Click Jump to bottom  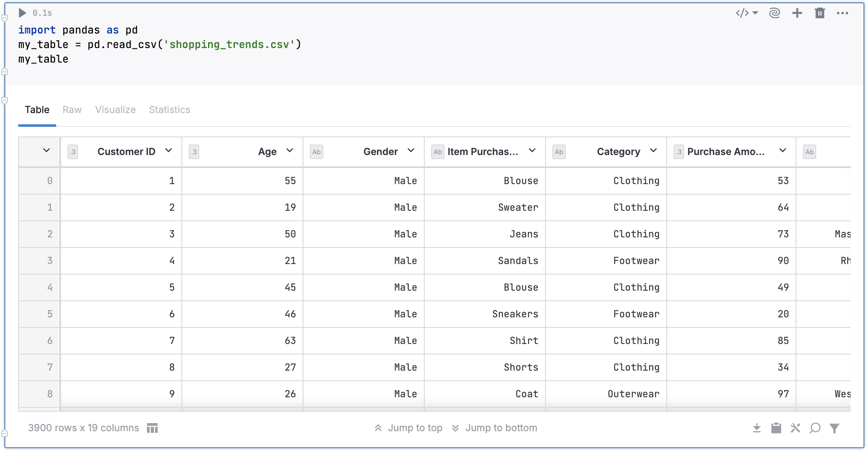pyautogui.click(x=501, y=428)
